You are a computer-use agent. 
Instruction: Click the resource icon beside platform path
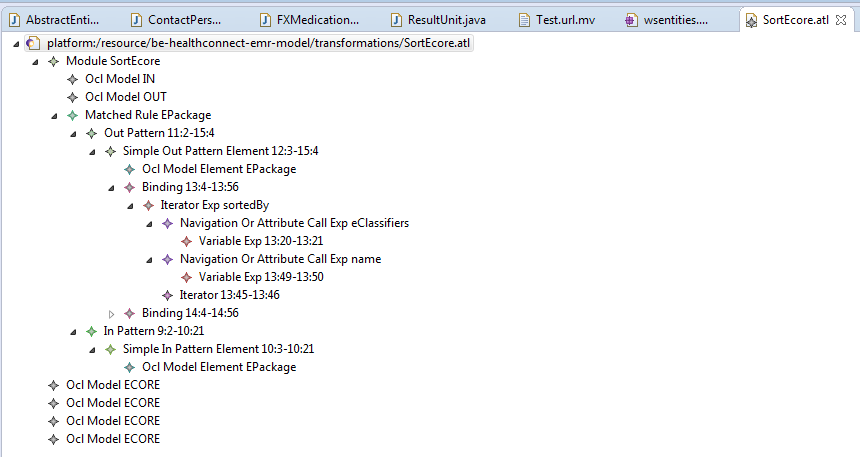click(33, 43)
